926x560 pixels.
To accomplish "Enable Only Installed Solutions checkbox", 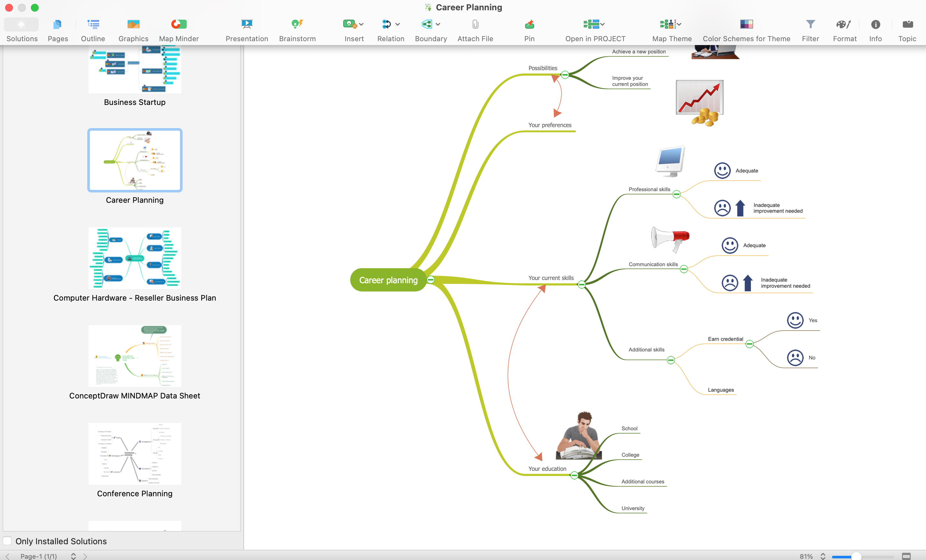I will [7, 541].
